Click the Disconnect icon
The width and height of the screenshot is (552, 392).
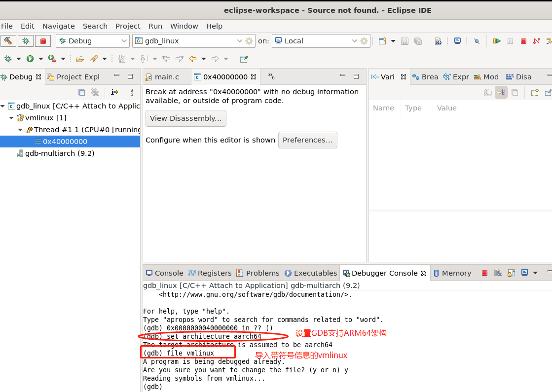537,41
